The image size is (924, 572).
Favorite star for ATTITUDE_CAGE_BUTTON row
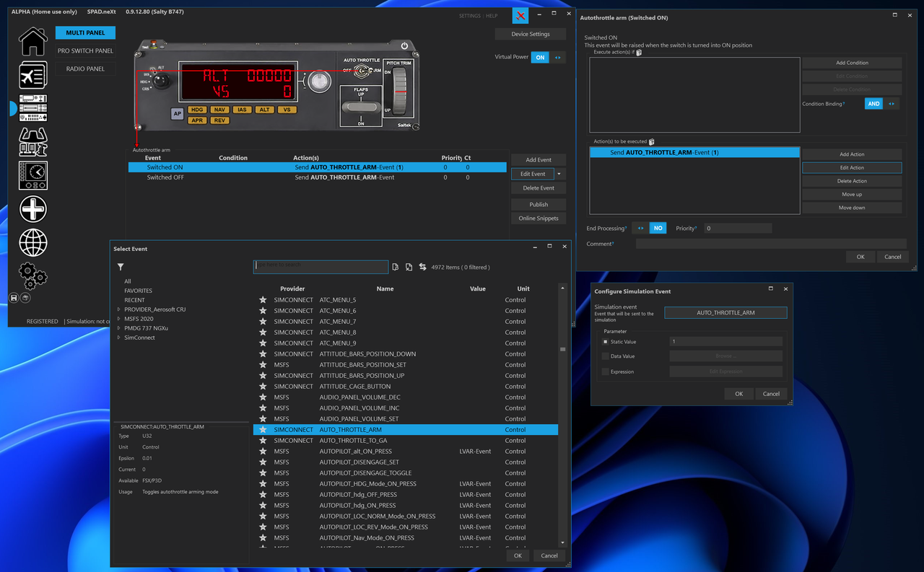point(263,387)
